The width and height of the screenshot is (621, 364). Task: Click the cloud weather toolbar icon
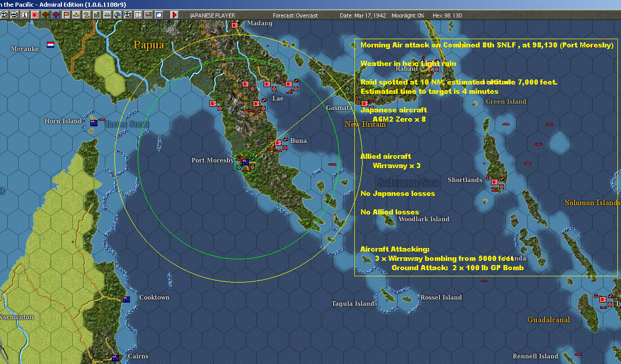click(159, 15)
